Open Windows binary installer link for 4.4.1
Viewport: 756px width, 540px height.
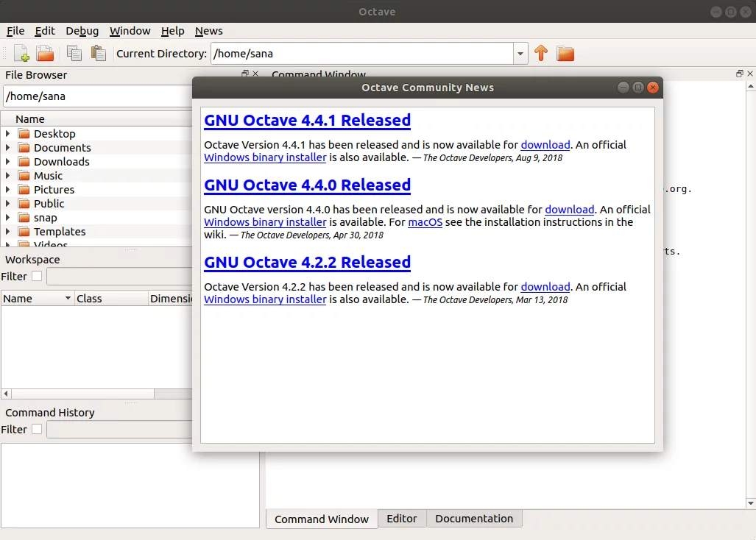[x=265, y=157]
